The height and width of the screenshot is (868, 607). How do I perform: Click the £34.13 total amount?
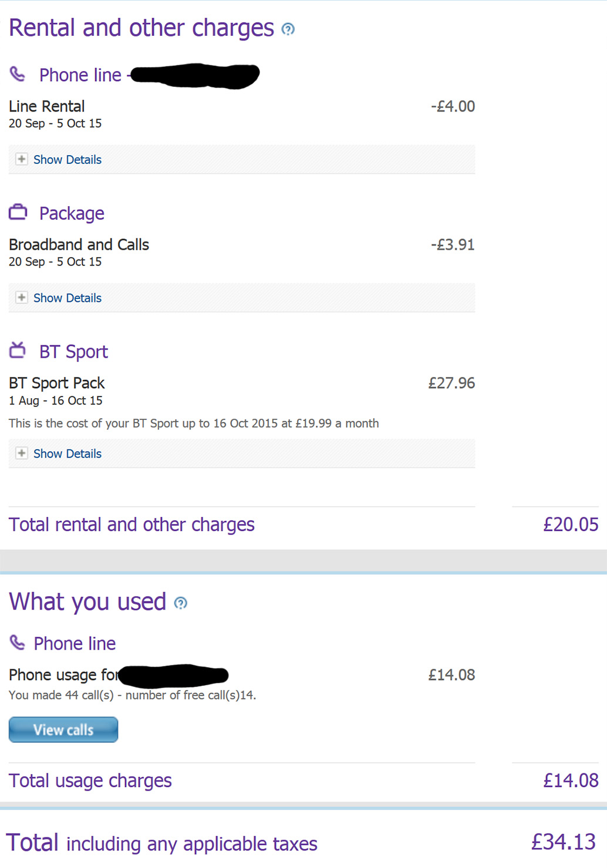tap(563, 842)
